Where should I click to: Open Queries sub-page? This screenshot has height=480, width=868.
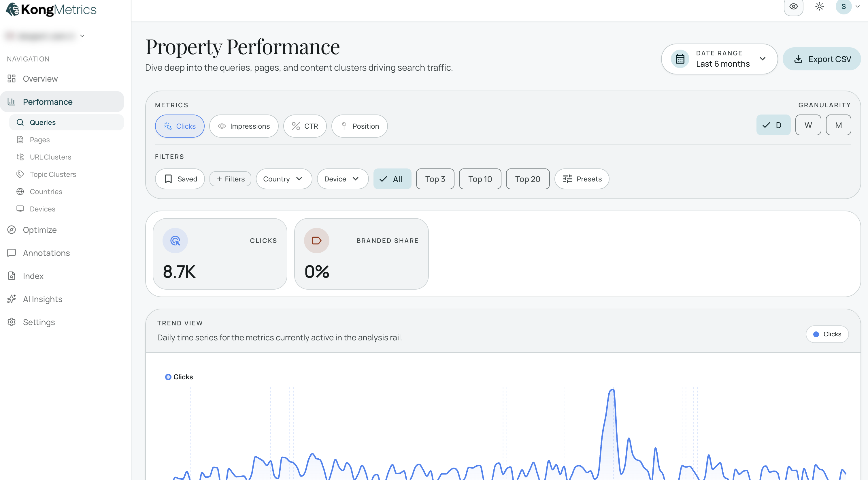(66, 122)
